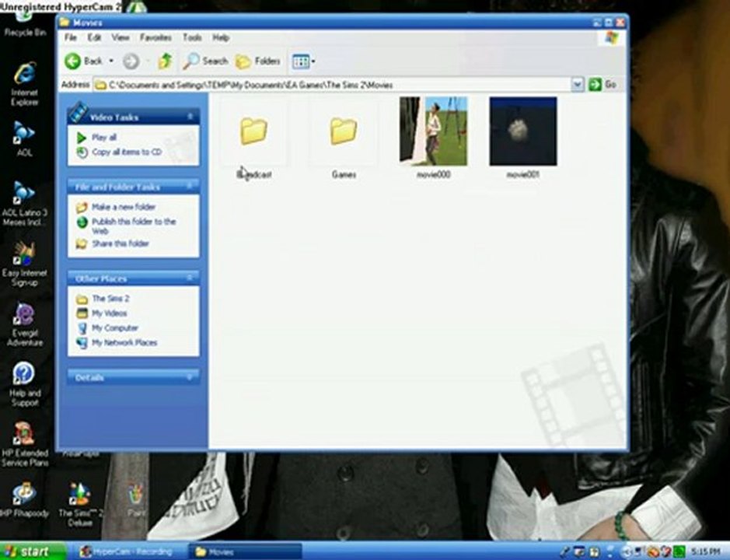Select the Games folder
Image resolution: width=730 pixels, height=560 pixels.
click(344, 139)
